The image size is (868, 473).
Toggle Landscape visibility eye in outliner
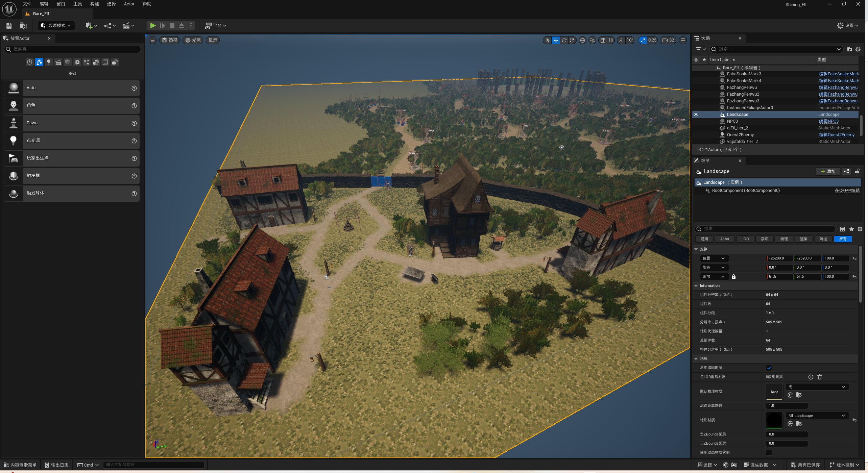click(x=696, y=115)
